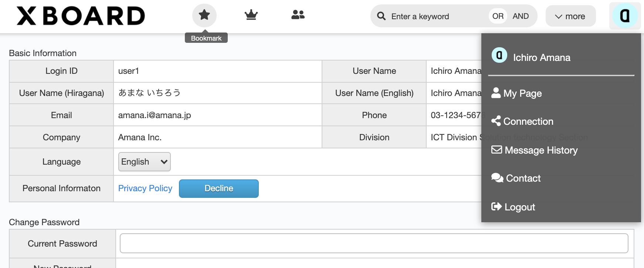Click the Logout arrow icon
Screen dimensions: 644x268
[496, 206]
